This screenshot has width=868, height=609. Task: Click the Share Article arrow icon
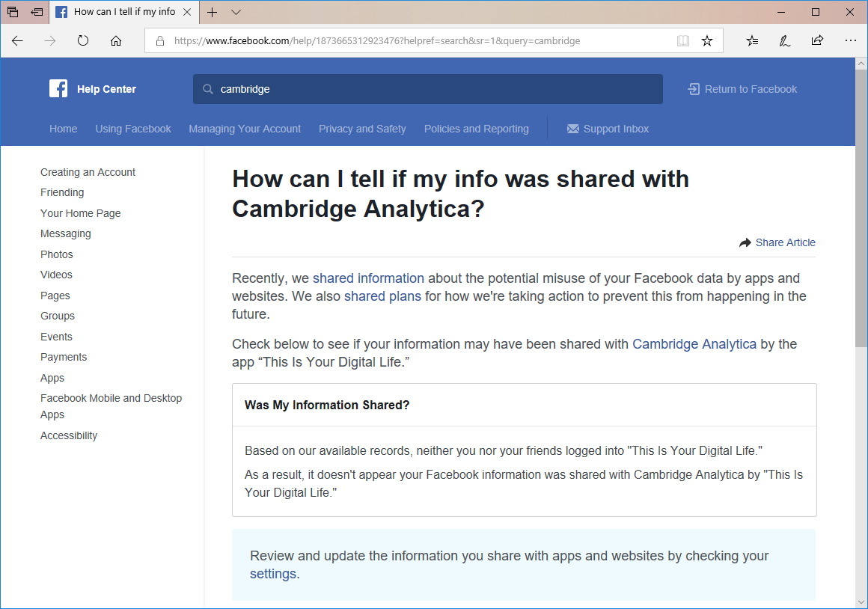click(745, 242)
